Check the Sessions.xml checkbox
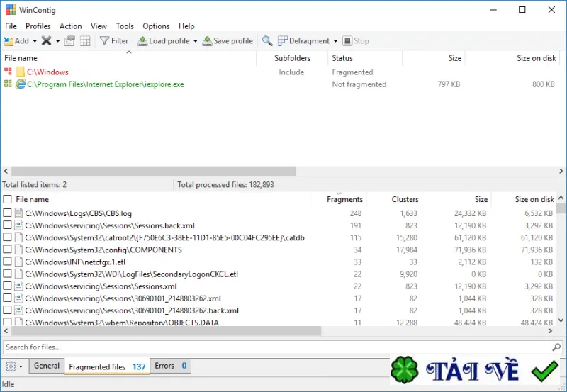 (x=7, y=286)
